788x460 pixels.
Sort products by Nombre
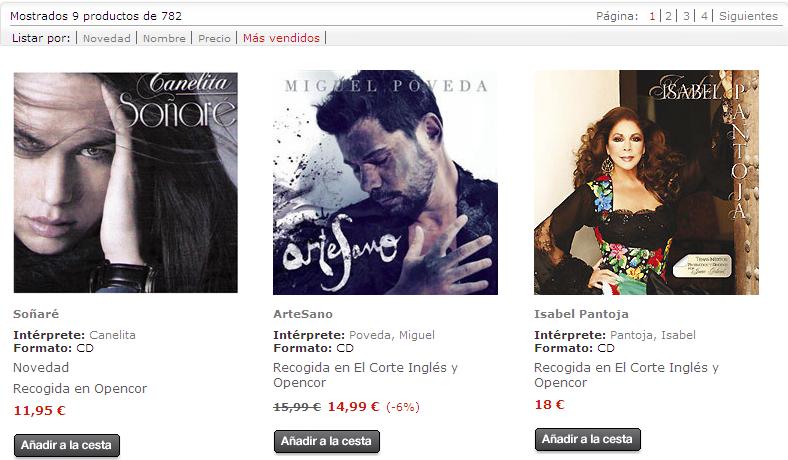[164, 38]
